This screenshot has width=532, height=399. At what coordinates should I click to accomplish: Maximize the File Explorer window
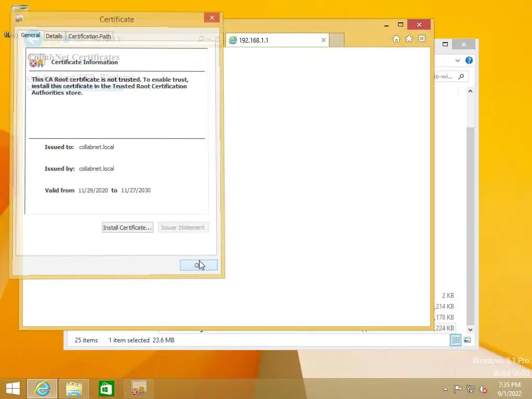pos(445,44)
